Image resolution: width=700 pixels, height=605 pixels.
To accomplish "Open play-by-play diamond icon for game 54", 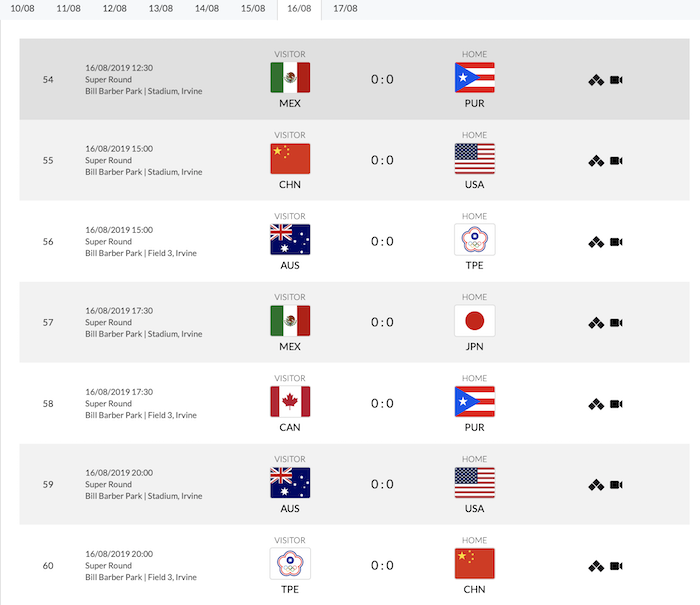I will point(596,80).
